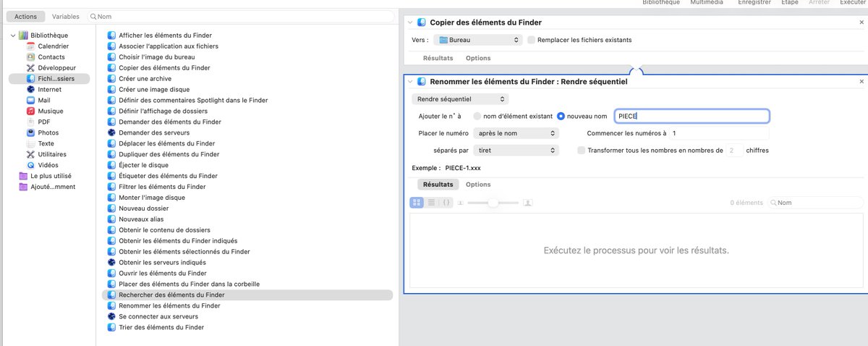Click the actions search field Nom

point(242,16)
